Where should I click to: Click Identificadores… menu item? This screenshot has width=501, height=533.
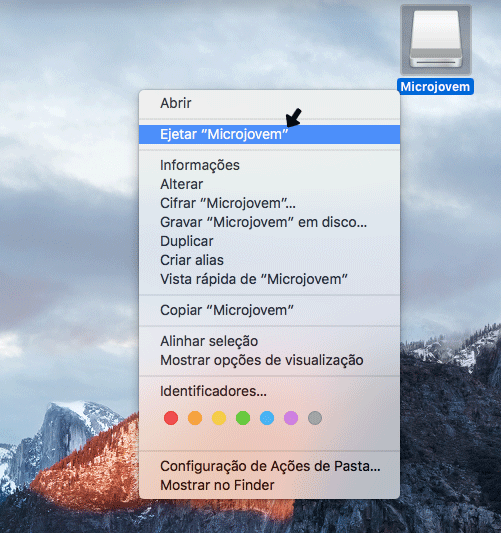269,391
